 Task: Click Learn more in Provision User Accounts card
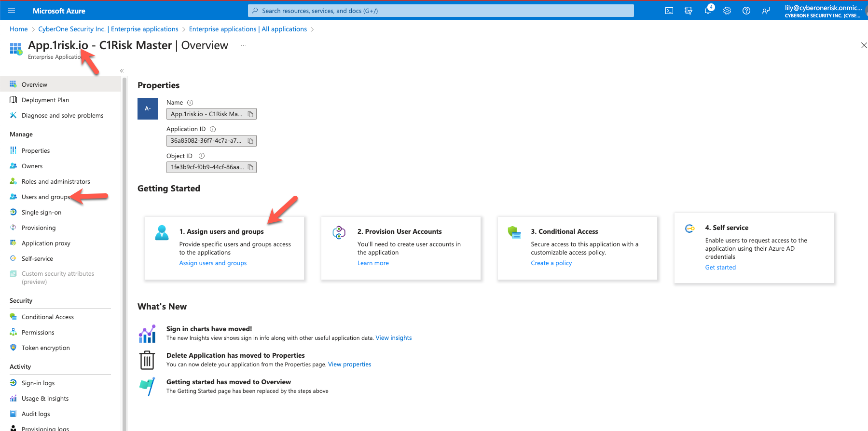pos(373,263)
